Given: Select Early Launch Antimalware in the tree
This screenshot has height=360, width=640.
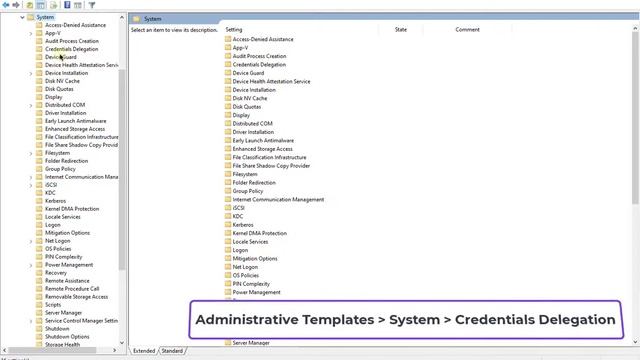Looking at the screenshot, I should [76, 121].
